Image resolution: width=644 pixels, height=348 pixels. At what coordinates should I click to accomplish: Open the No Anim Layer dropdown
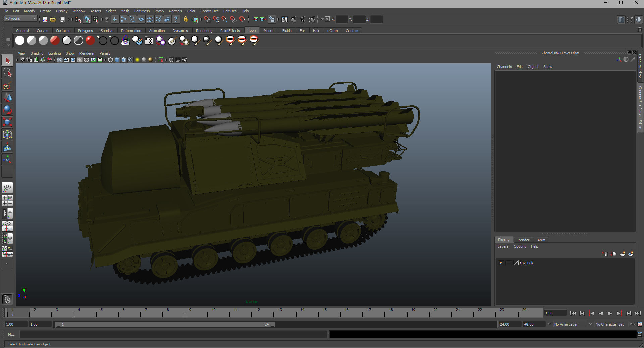(x=549, y=324)
